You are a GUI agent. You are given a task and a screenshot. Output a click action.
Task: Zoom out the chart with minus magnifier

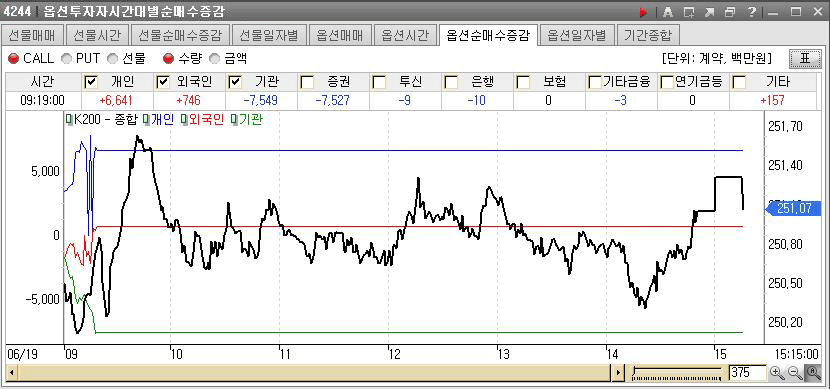[795, 373]
